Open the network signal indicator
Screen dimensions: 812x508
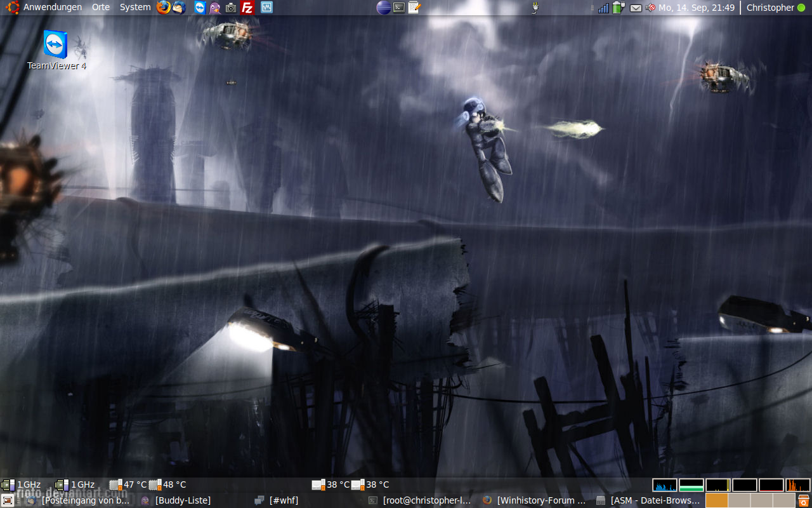pyautogui.click(x=603, y=8)
